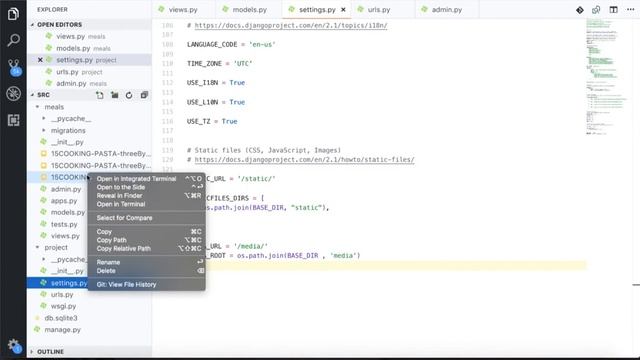Click the New Folder icon in SRC header
Image resolution: width=640 pixels, height=360 pixels.
(x=114, y=95)
